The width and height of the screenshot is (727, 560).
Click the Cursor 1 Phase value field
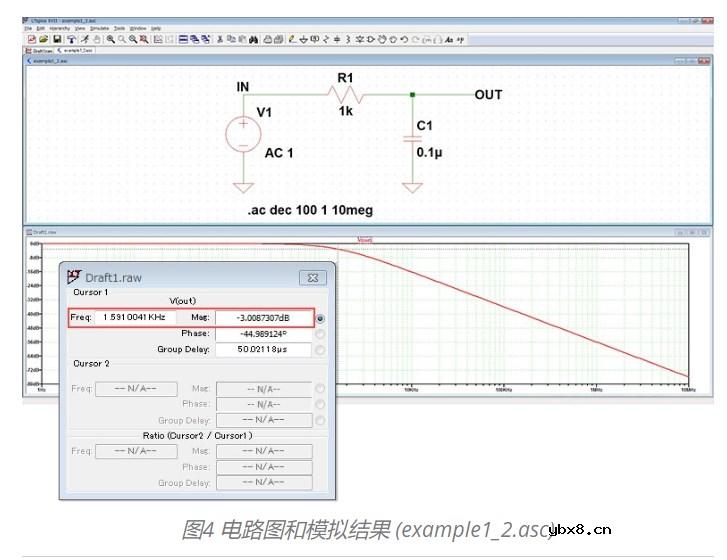(x=263, y=334)
